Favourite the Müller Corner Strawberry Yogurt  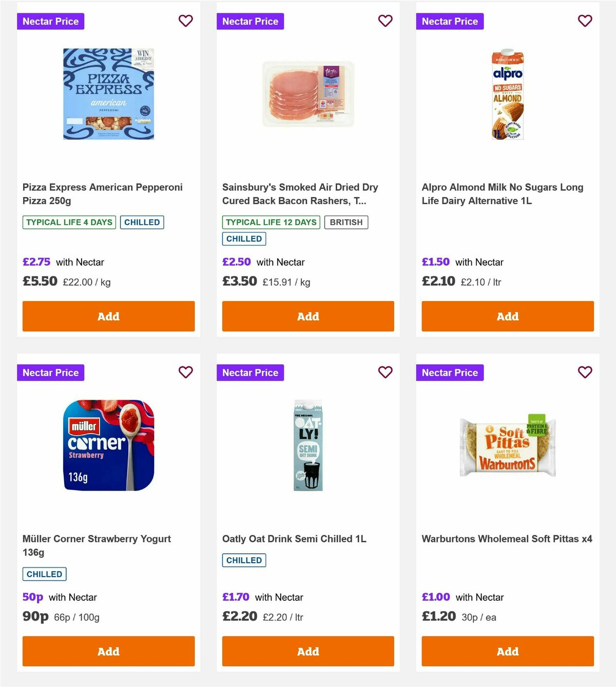(185, 372)
